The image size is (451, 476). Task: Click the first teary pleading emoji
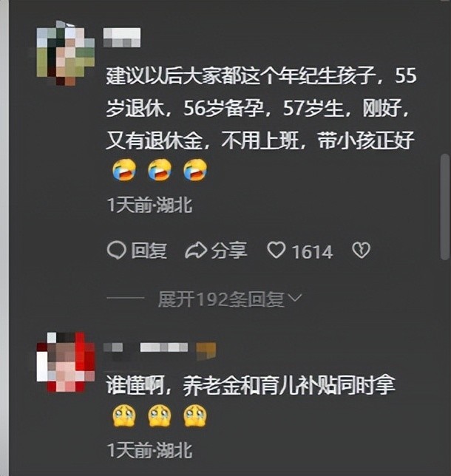tap(124, 415)
